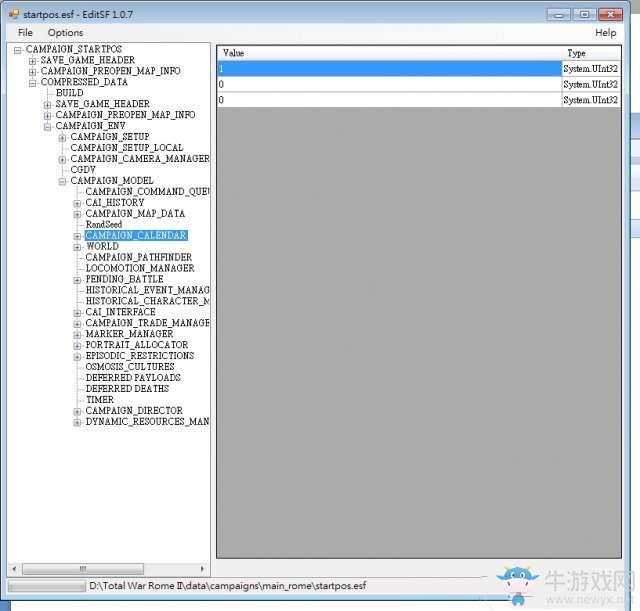This screenshot has width=640, height=611.
Task: Select the CAMPAIGN_ENV tree item
Action: [x=90, y=126]
